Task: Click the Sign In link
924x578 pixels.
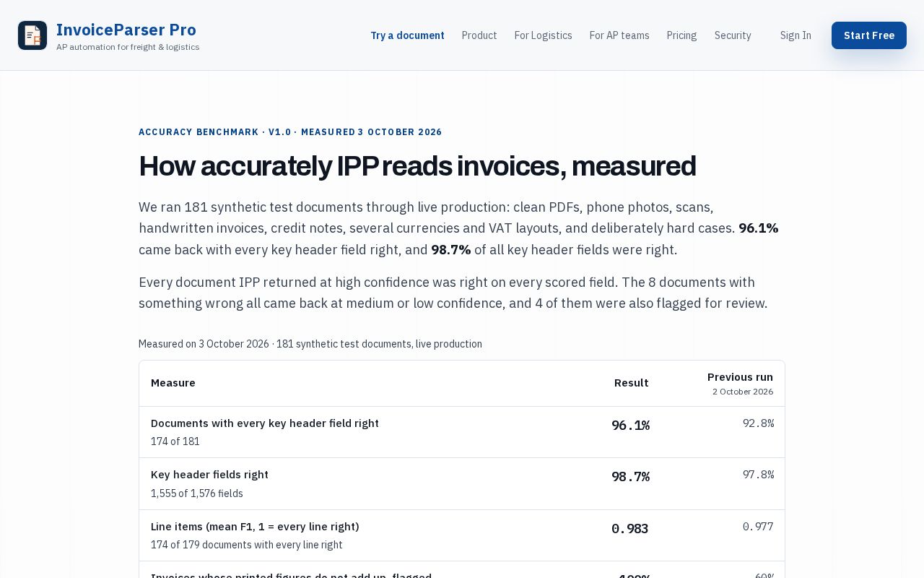Action: (796, 35)
